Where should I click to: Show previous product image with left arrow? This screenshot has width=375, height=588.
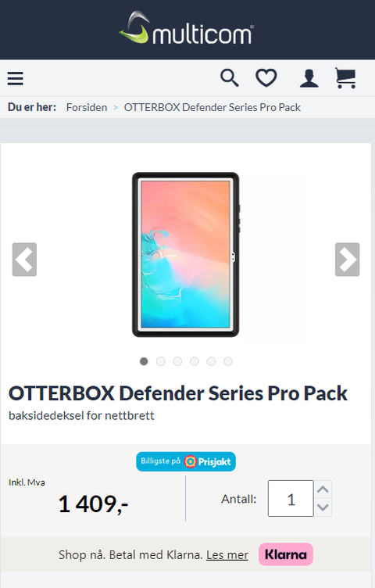tap(24, 260)
